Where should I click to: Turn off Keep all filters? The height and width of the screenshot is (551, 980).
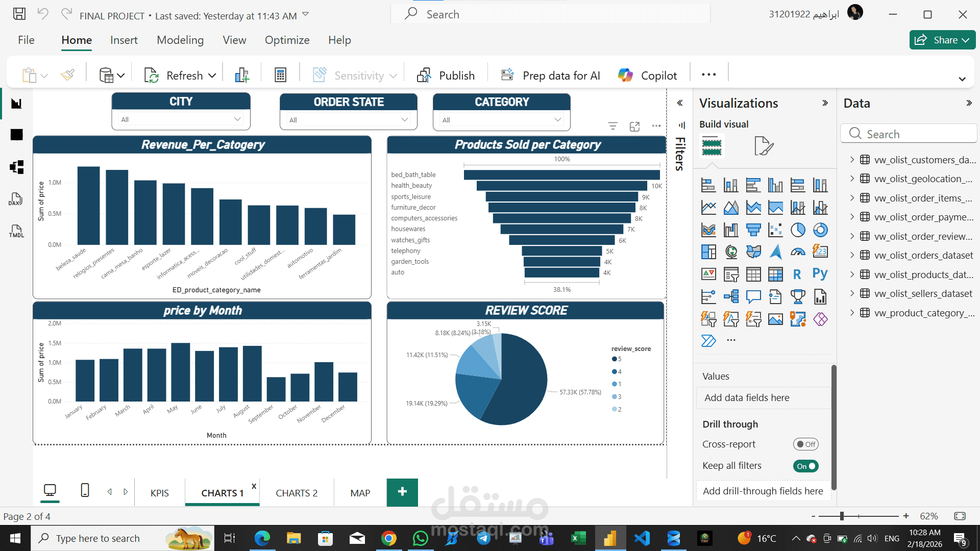(805, 466)
